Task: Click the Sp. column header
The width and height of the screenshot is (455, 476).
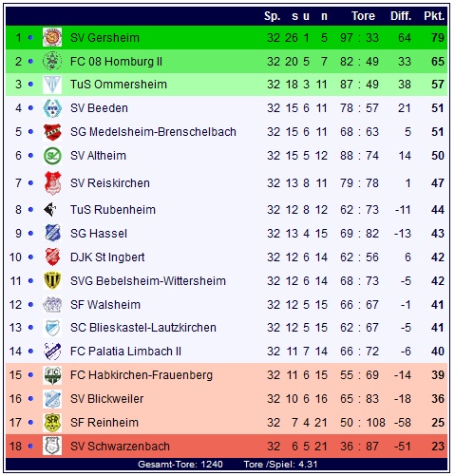Action: click(273, 16)
